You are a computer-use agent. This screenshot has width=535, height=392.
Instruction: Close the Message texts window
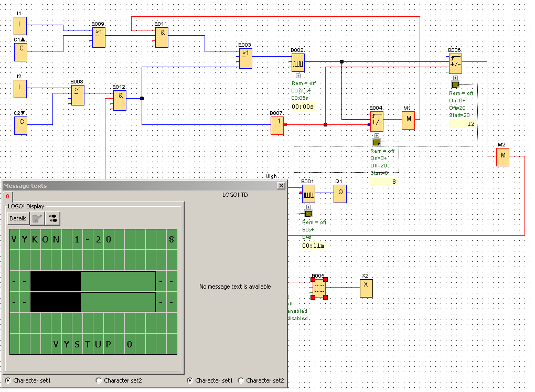281,186
